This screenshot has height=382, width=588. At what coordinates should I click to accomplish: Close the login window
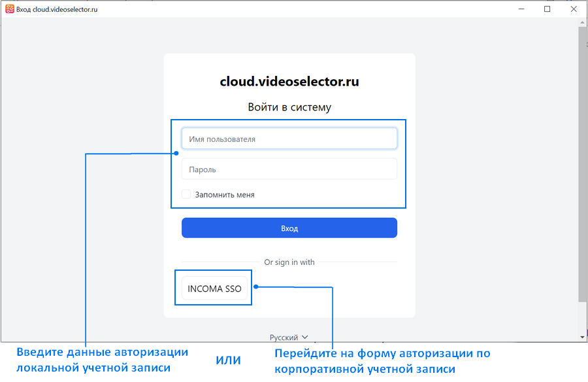click(574, 9)
